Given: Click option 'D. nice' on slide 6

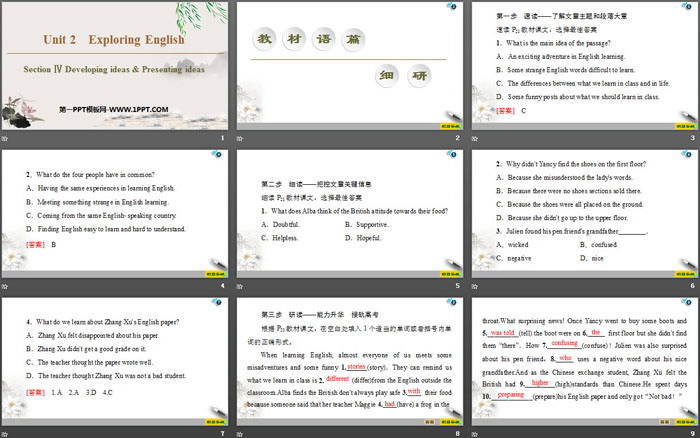Looking at the screenshot, I should (x=592, y=258).
